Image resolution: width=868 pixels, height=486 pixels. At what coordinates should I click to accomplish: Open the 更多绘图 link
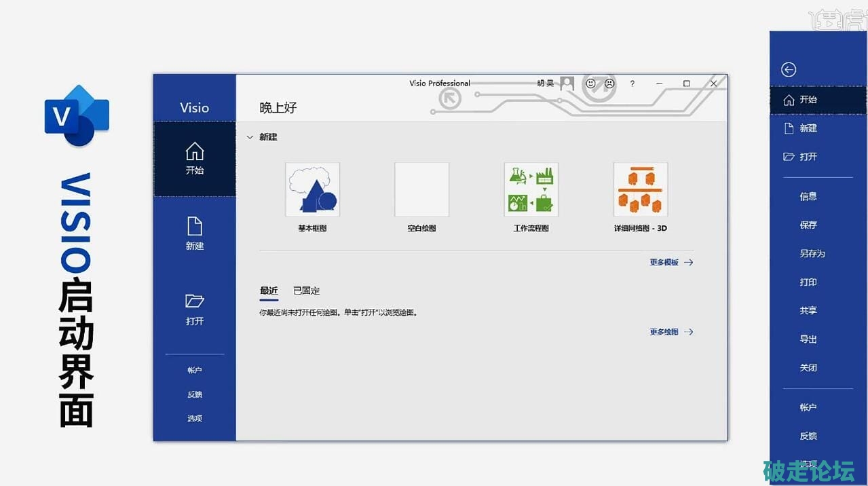[x=671, y=332]
